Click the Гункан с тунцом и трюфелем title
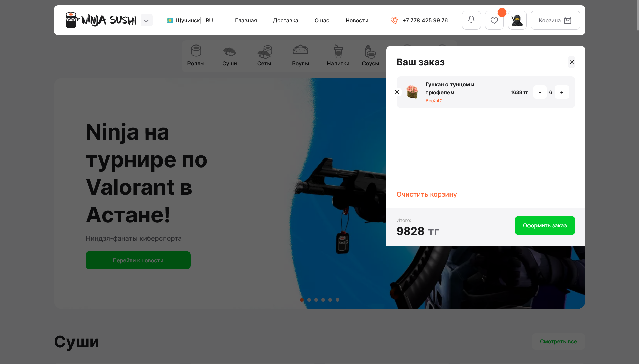Image resolution: width=639 pixels, height=364 pixels. point(450,88)
